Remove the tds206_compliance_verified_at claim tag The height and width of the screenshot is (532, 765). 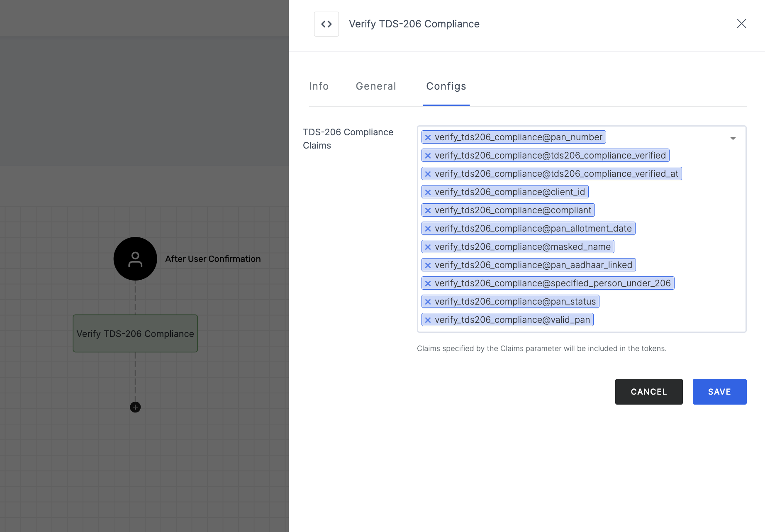428,174
